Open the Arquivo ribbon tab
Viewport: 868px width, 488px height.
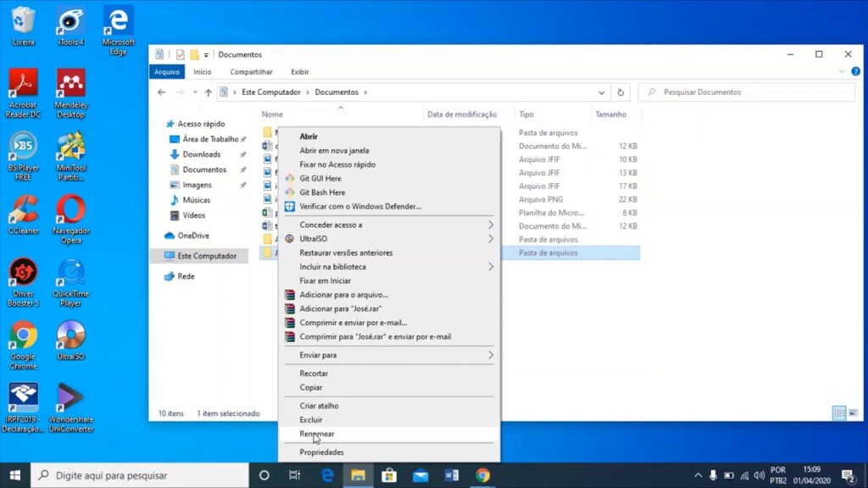click(x=167, y=72)
